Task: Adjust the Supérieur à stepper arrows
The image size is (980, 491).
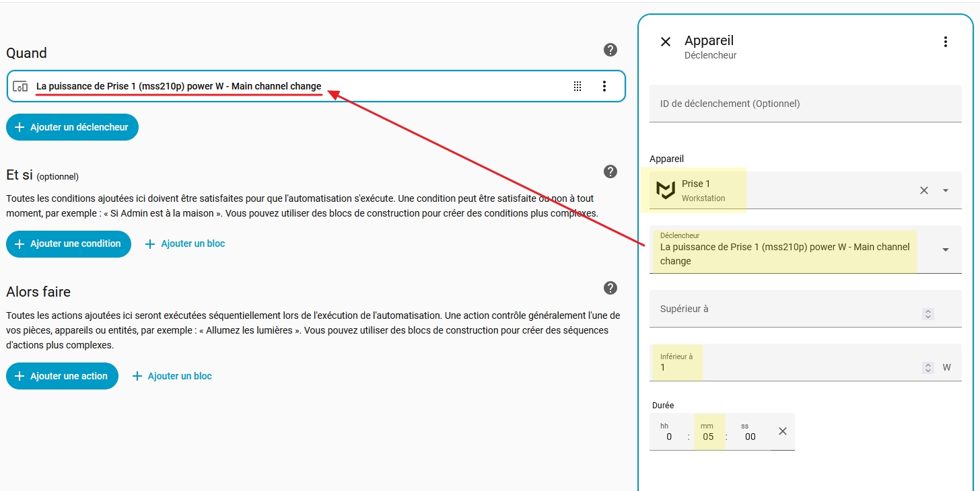Action: (928, 314)
